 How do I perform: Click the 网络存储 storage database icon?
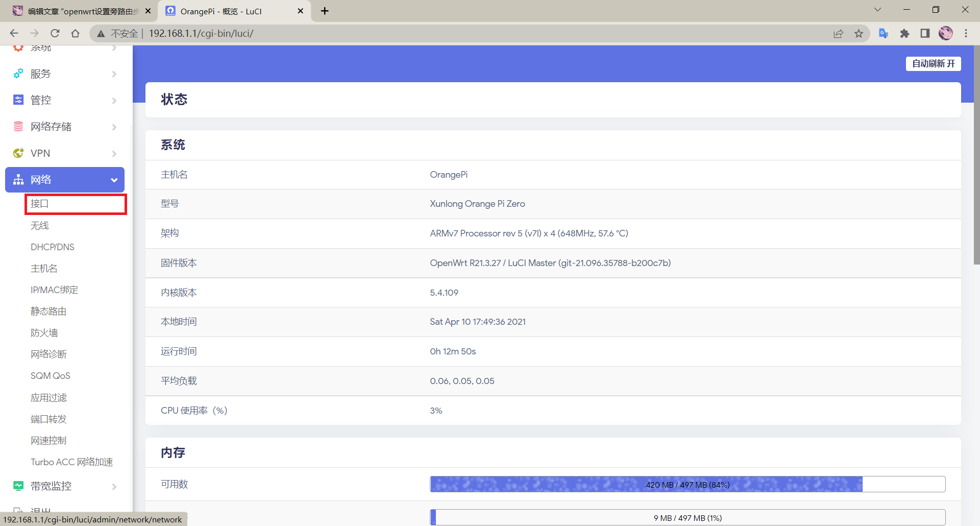point(18,127)
